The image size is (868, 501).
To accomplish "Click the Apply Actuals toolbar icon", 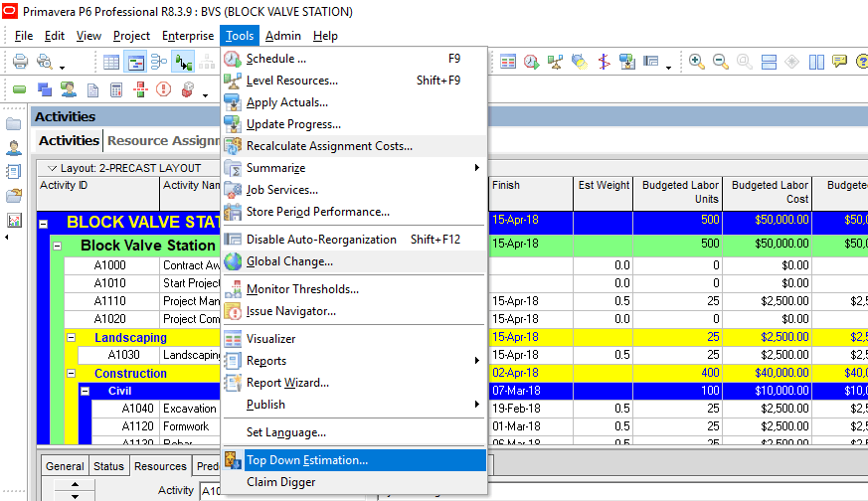I will click(627, 62).
